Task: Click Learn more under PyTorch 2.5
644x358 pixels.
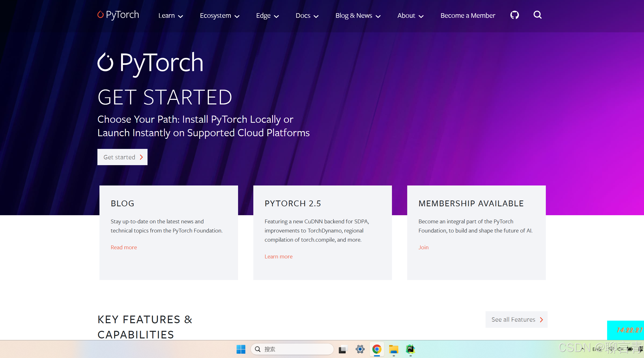Action: click(279, 256)
